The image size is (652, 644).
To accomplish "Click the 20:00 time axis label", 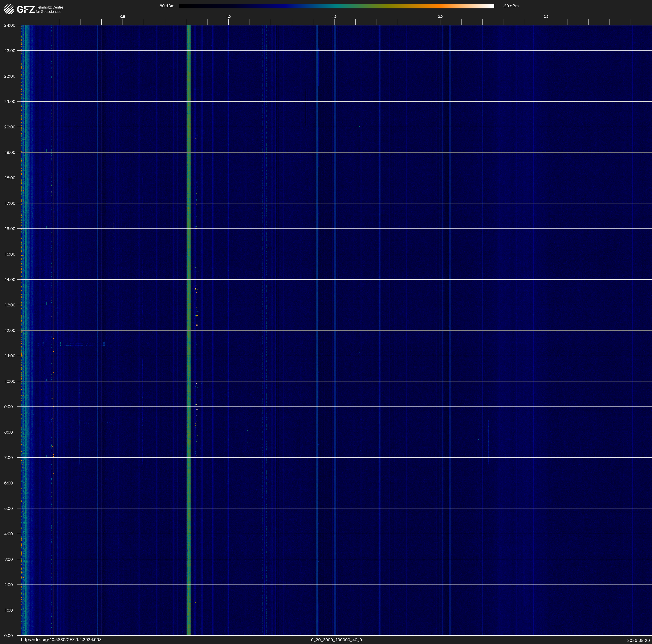I will click(x=9, y=127).
